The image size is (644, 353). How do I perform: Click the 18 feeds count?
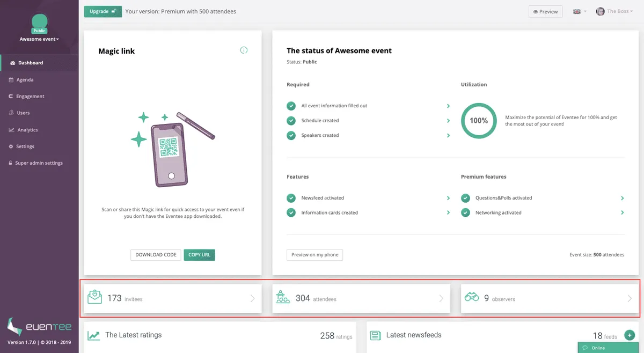605,336
